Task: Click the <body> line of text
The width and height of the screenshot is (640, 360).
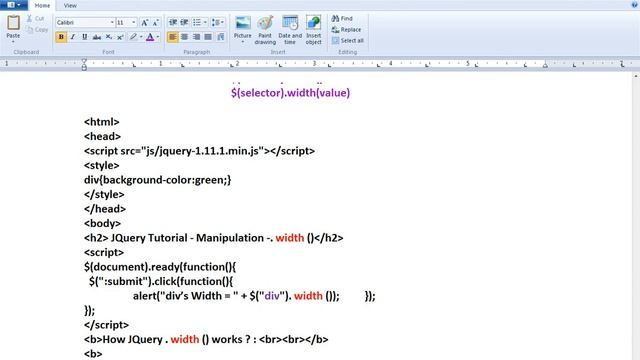Action: [x=102, y=224]
